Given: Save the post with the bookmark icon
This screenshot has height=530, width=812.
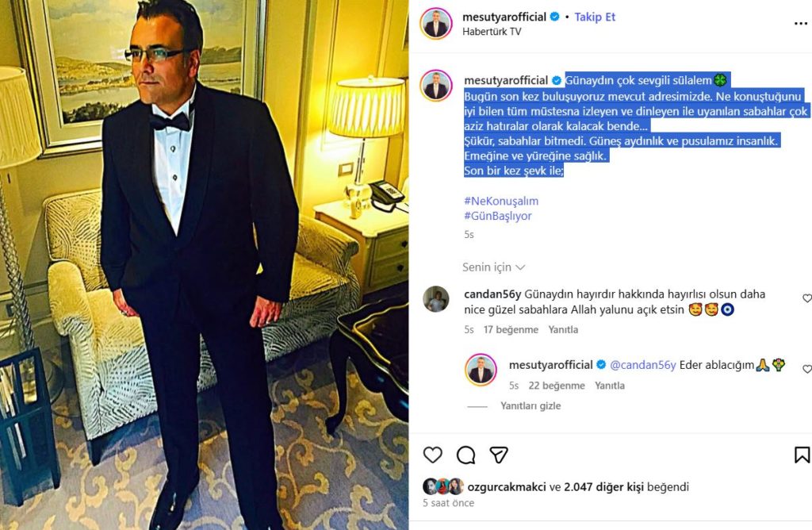Looking at the screenshot, I should [x=802, y=455].
